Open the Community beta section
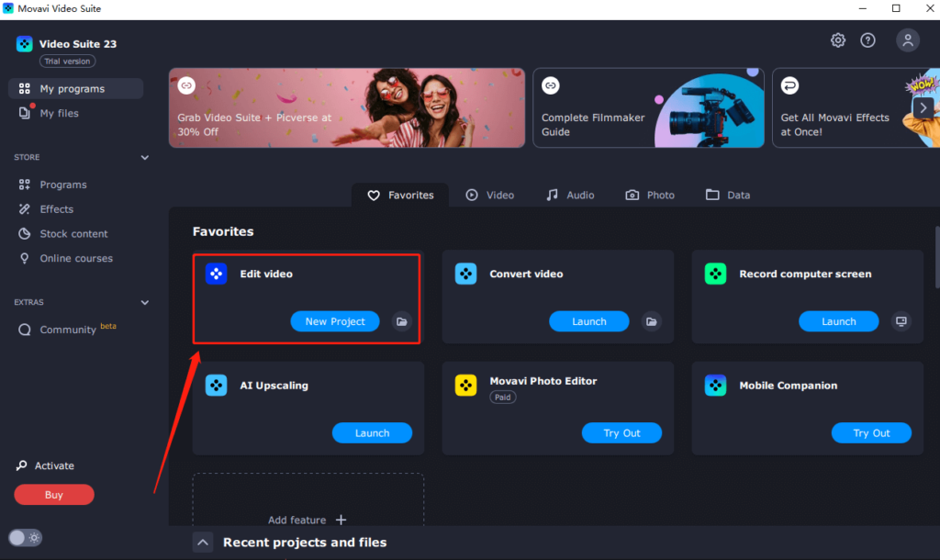The height and width of the screenshot is (560, 940). [x=68, y=329]
